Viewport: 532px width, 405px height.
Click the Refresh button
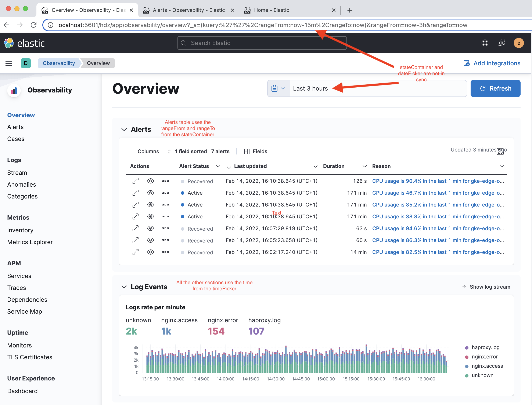[495, 88]
